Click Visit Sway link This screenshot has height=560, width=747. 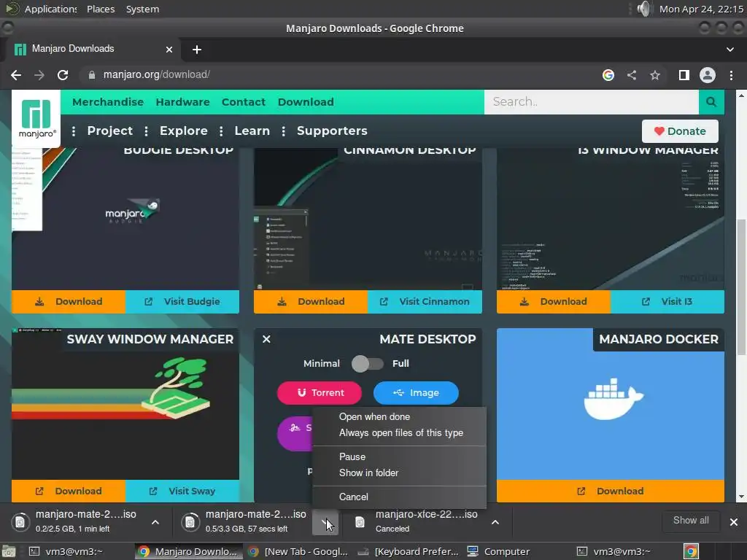[x=182, y=491]
